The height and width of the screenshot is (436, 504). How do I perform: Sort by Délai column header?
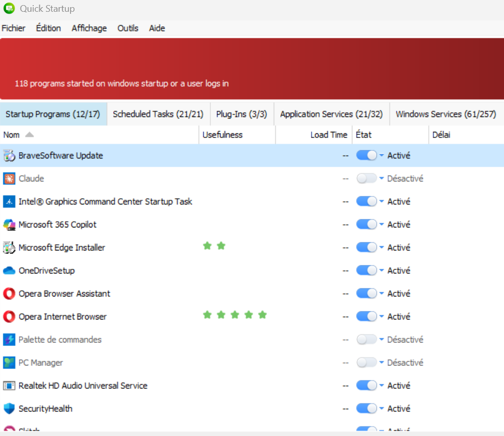466,135
